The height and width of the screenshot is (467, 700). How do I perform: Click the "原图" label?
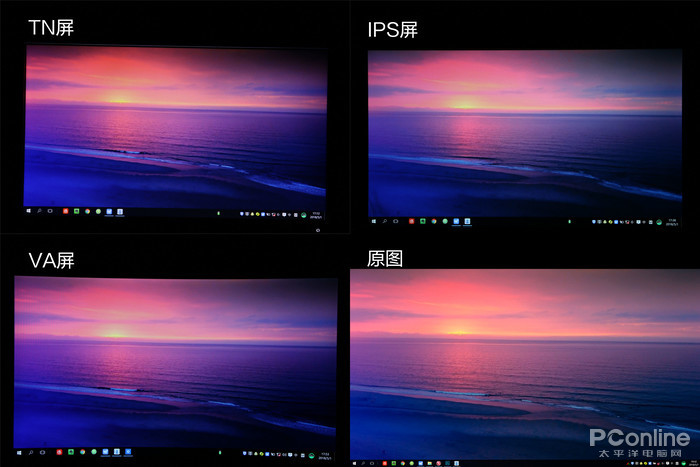(385, 259)
